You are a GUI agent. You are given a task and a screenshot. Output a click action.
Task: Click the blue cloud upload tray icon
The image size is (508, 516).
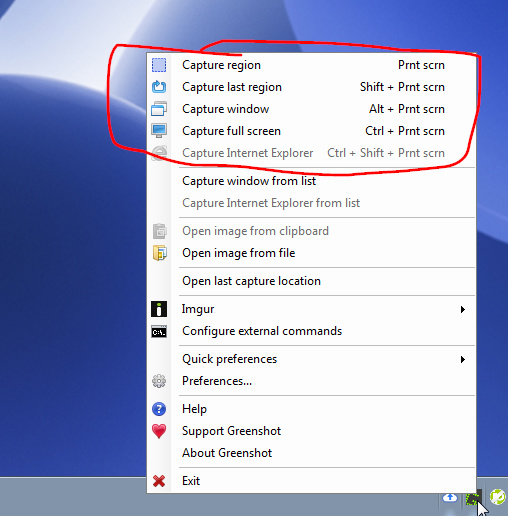click(x=450, y=498)
